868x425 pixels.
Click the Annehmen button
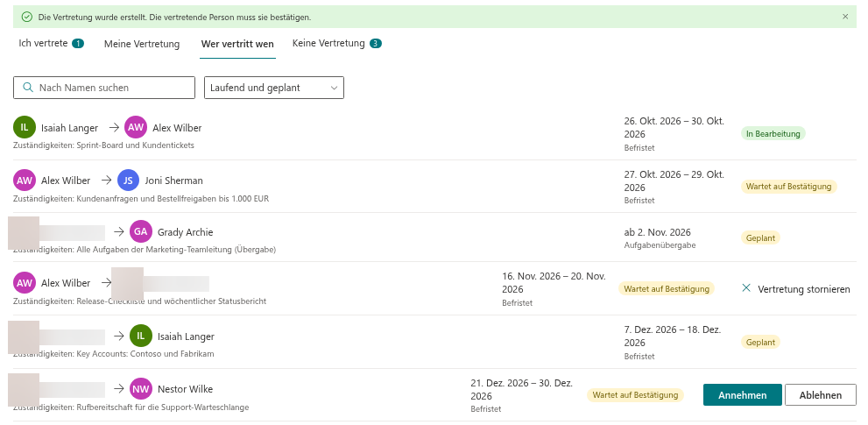coord(743,395)
